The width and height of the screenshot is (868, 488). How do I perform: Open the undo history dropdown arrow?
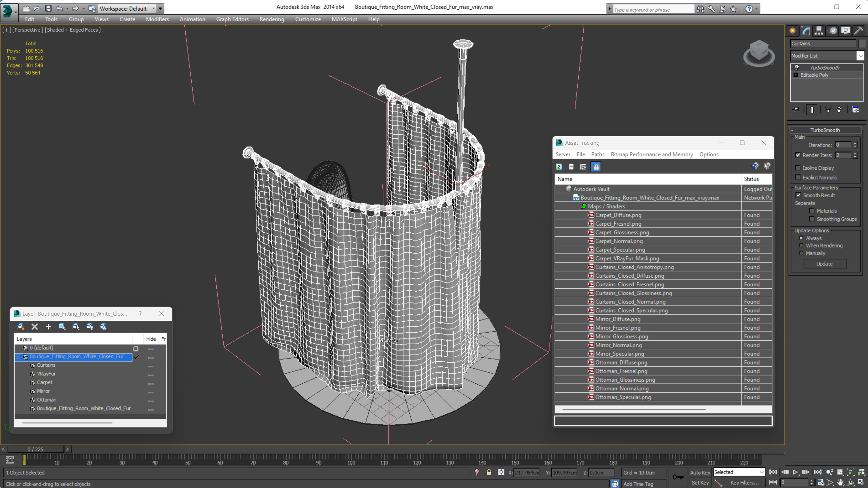(67, 9)
